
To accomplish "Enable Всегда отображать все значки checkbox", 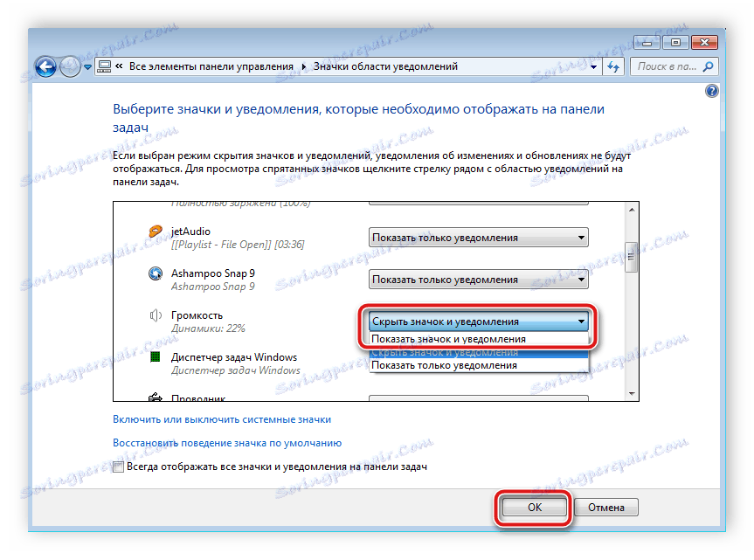I will coord(118,467).
